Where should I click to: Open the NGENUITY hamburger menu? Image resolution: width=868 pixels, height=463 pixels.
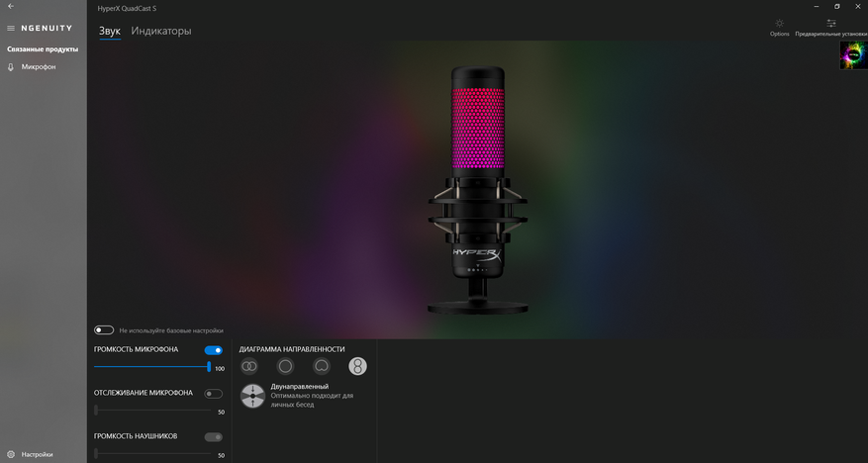[11, 29]
